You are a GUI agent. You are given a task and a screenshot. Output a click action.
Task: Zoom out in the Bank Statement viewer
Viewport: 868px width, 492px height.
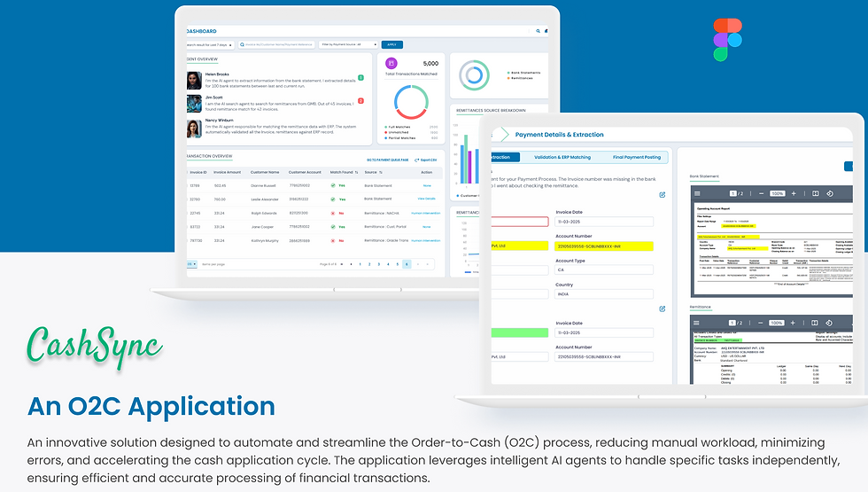point(761,193)
